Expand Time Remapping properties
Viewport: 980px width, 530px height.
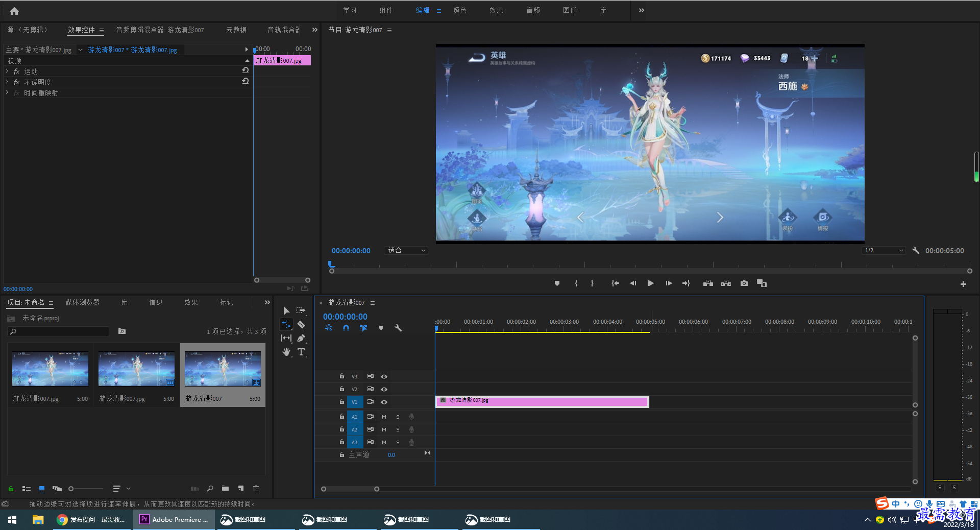point(7,93)
